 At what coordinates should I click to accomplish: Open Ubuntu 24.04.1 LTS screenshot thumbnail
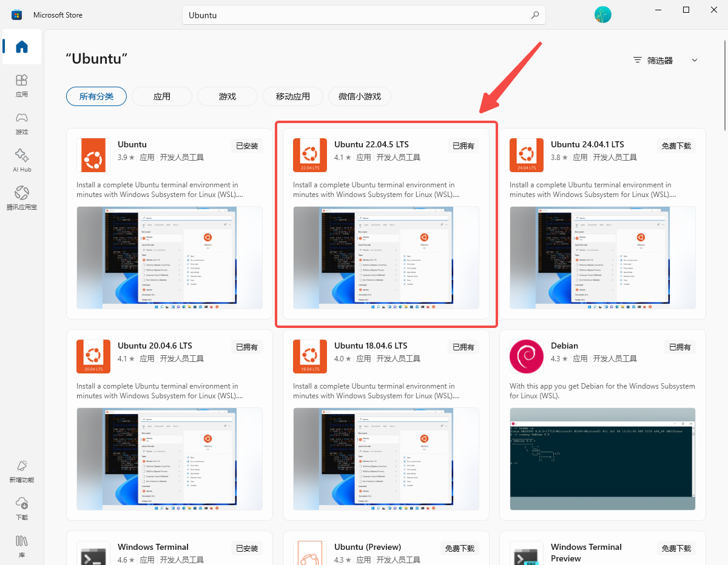tap(602, 258)
